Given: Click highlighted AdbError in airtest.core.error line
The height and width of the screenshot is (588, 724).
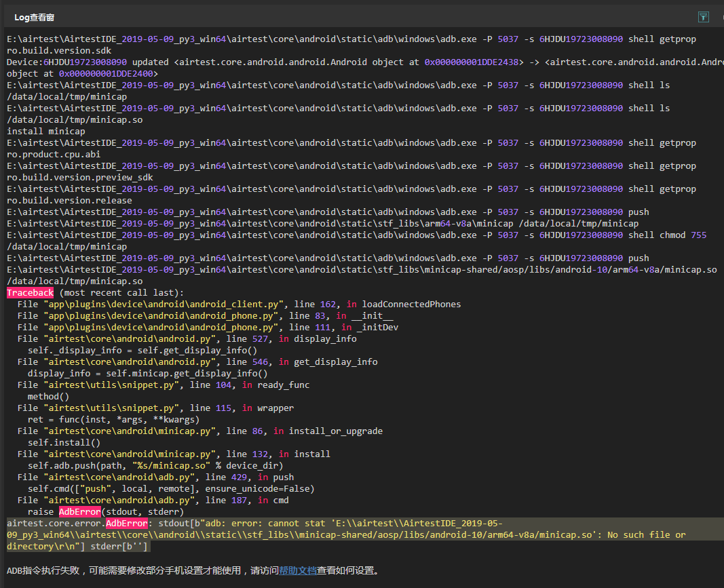Looking at the screenshot, I should click(126, 524).
